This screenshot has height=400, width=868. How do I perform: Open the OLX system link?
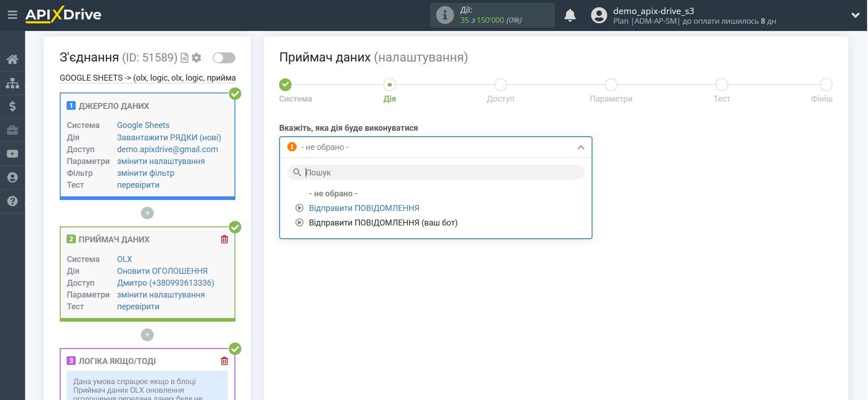tap(125, 259)
